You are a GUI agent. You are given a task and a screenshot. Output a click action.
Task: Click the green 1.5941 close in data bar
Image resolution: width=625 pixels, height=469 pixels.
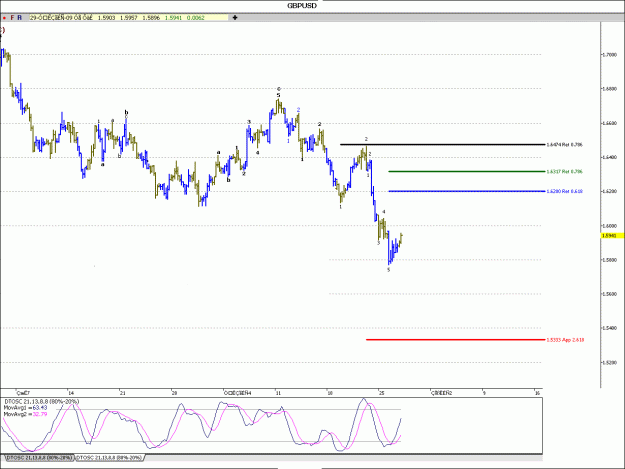click(173, 18)
